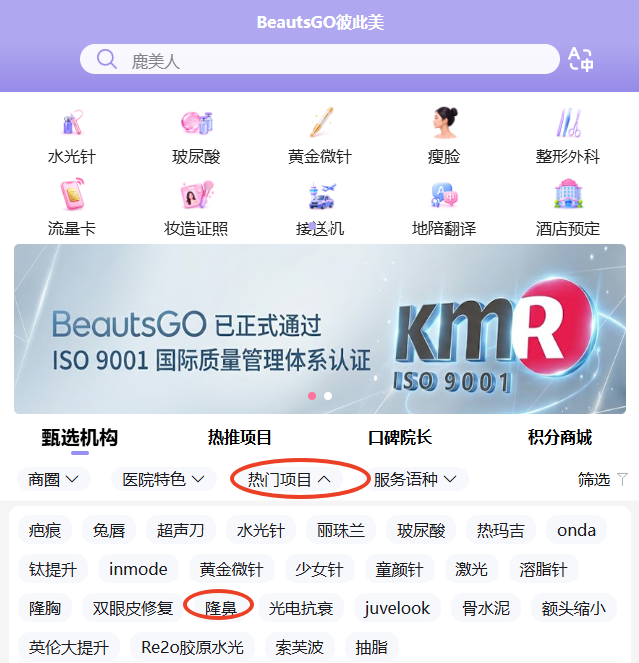Open the 黄金微针 category icon
639x663 pixels.
point(320,123)
